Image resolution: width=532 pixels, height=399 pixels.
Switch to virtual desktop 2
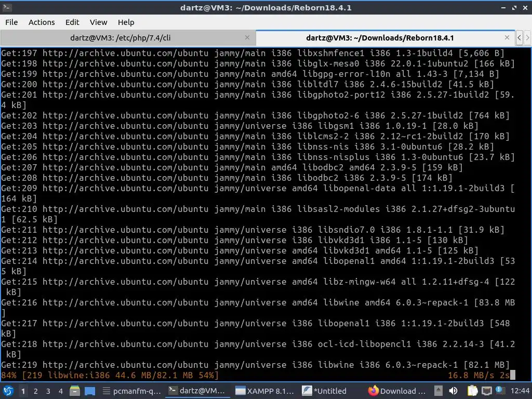(x=36, y=391)
